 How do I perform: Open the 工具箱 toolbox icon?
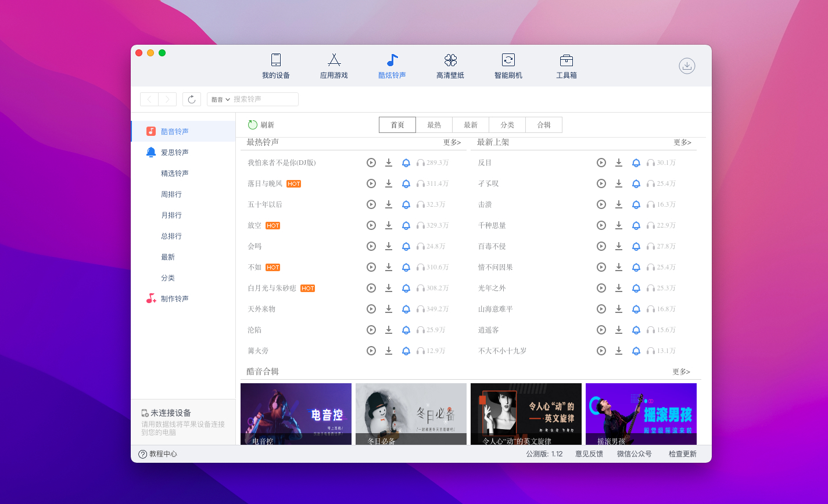coord(567,60)
